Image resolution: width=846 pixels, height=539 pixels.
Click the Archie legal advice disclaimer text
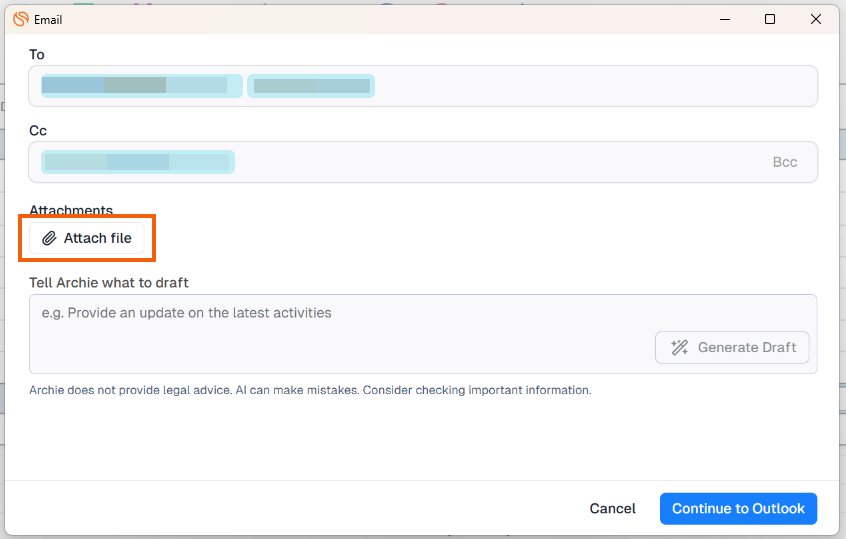[x=310, y=390]
